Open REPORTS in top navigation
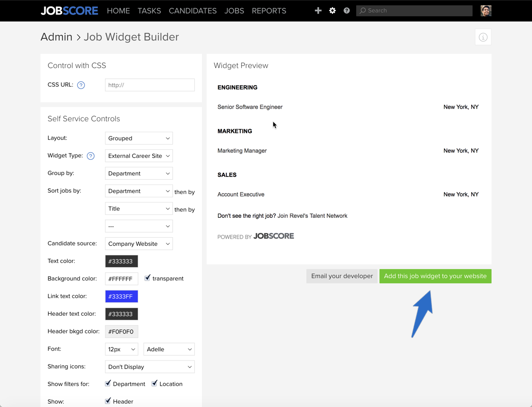Viewport: 532px width, 407px height. [269, 11]
